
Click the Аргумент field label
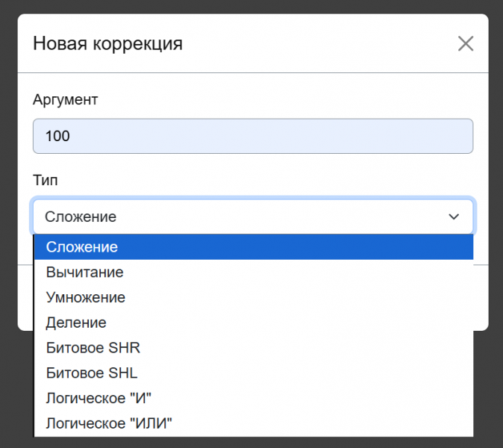coord(66,99)
